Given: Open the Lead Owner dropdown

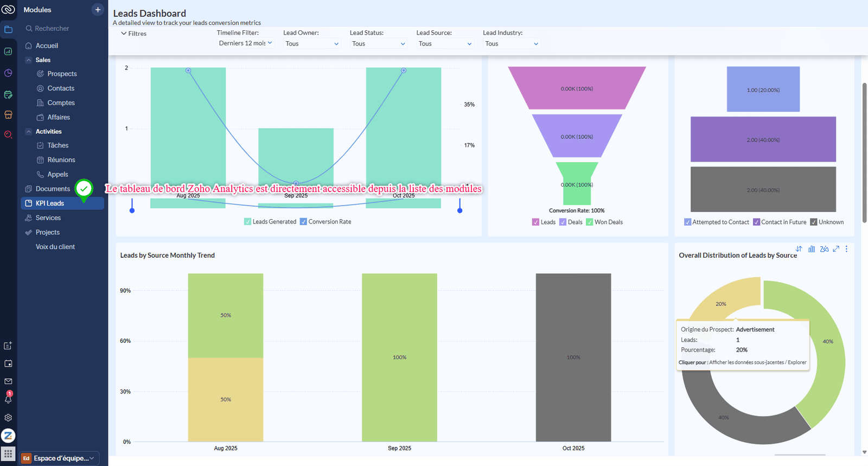Looking at the screenshot, I should click(x=312, y=44).
